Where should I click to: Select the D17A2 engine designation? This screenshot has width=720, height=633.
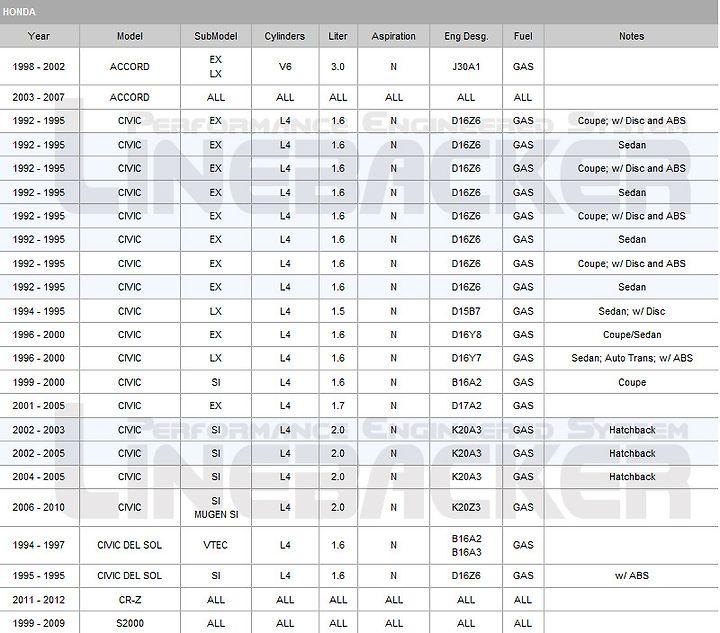pyautogui.click(x=466, y=406)
